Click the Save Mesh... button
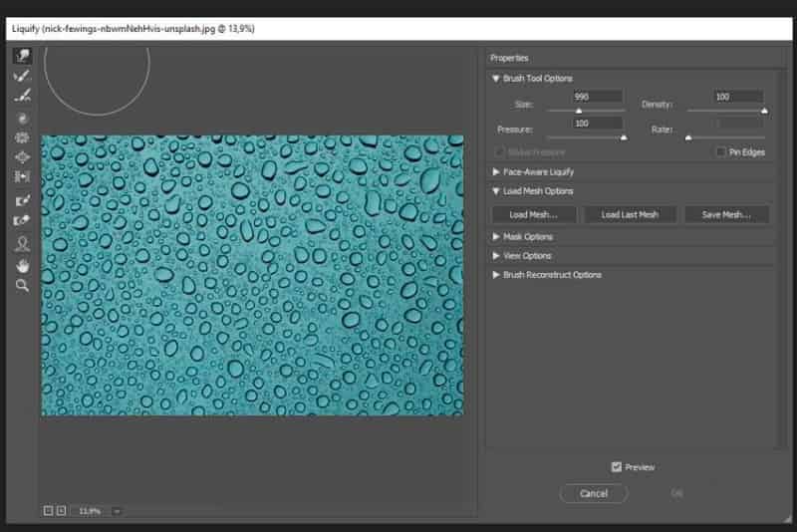This screenshot has height=532, width=797. coord(726,214)
